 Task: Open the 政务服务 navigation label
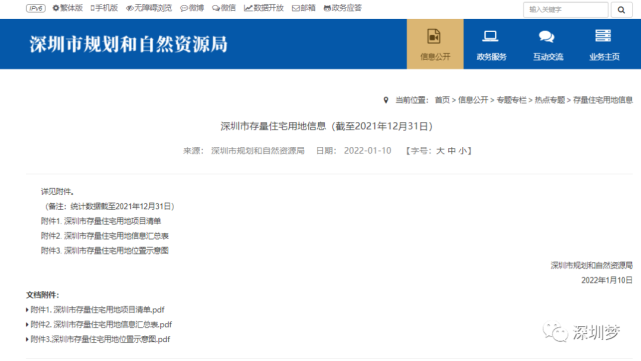click(491, 57)
